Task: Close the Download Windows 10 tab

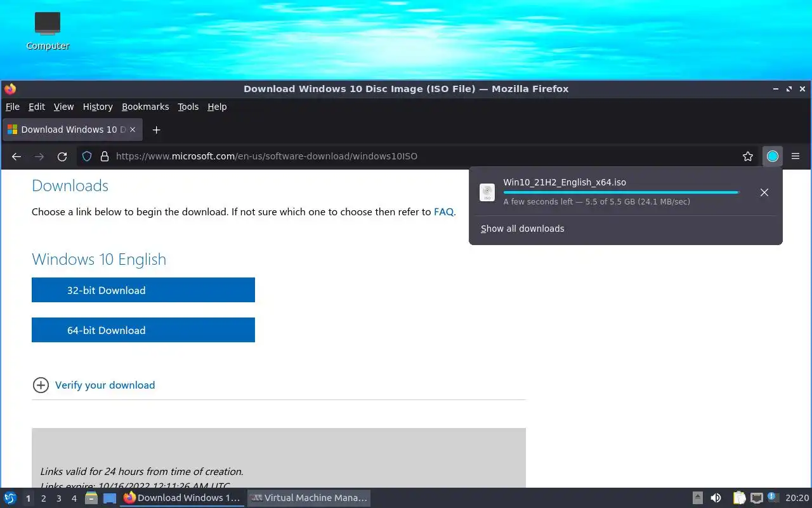Action: (133, 130)
